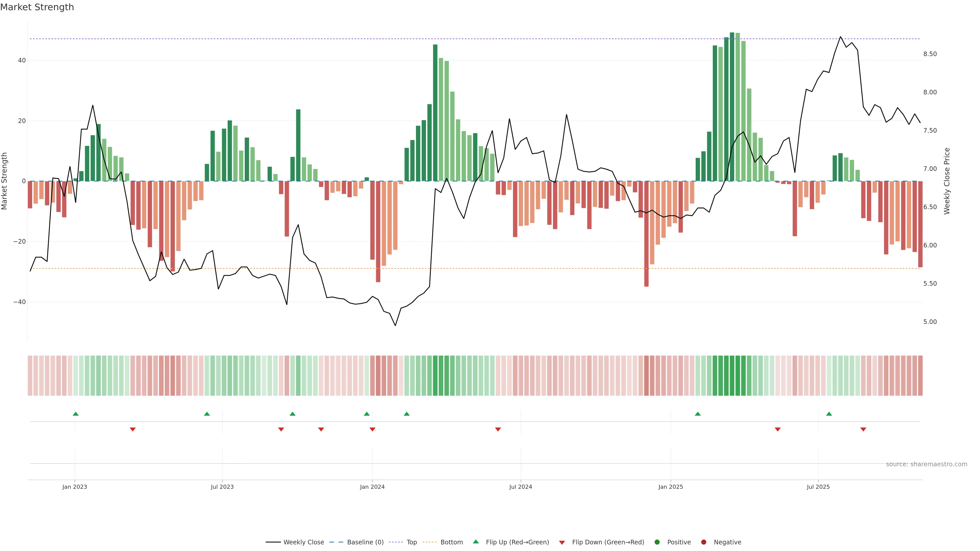Image resolution: width=980 pixels, height=551 pixels.
Task: Click the last green flip-up marker after Jul 2025
Action: tap(829, 414)
